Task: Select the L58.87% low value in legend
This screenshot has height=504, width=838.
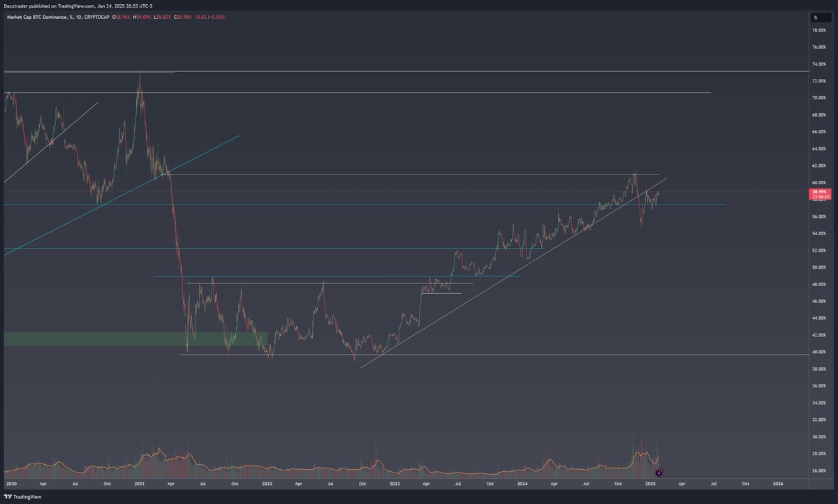Action: 163,16
